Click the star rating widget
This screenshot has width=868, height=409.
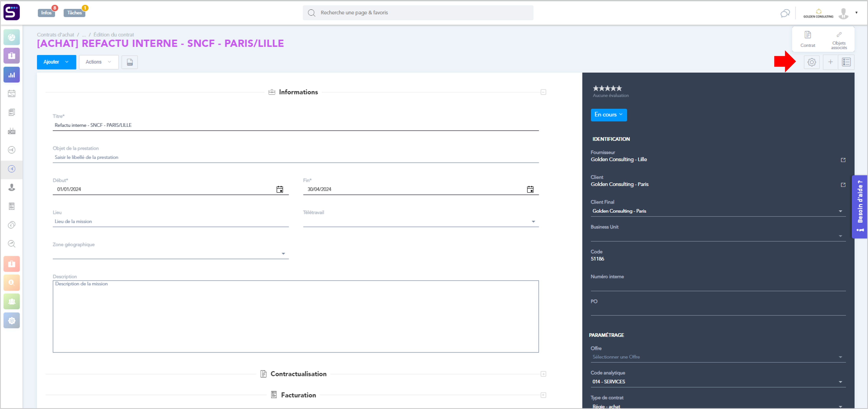coord(607,88)
